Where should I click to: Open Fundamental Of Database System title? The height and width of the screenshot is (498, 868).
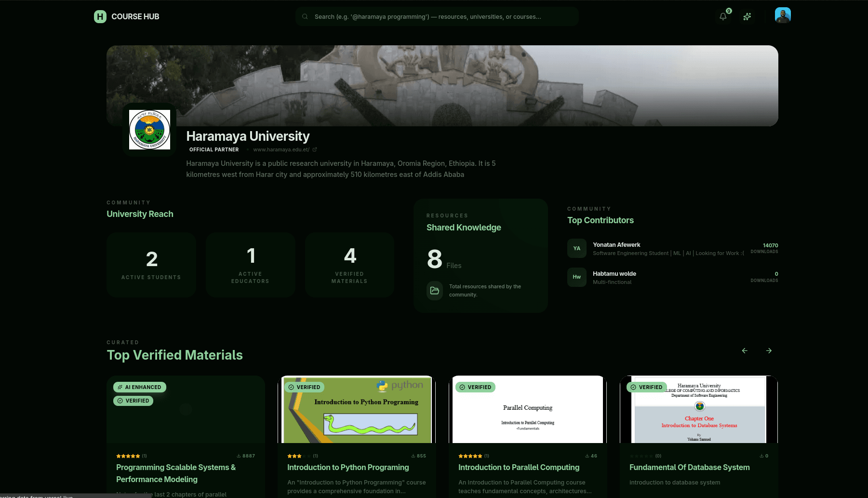tap(690, 467)
